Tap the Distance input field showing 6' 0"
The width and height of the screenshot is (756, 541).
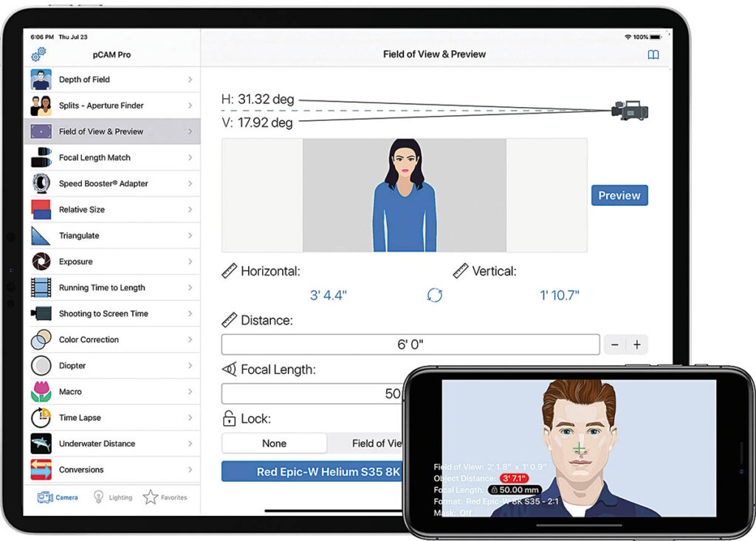pyautogui.click(x=410, y=345)
